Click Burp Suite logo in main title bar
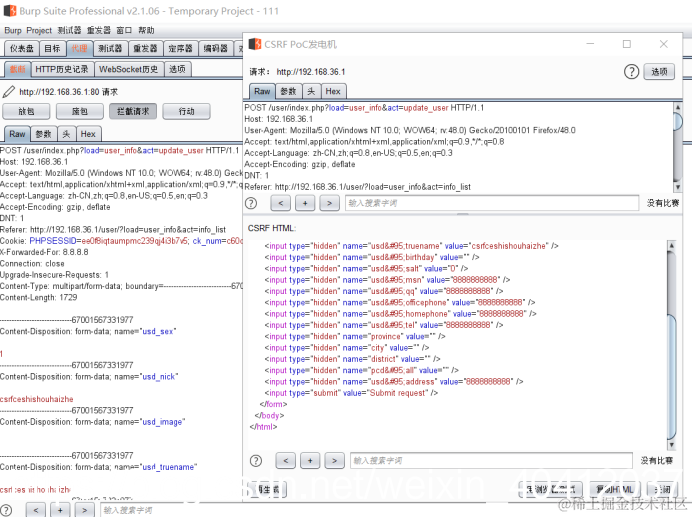 [10, 11]
